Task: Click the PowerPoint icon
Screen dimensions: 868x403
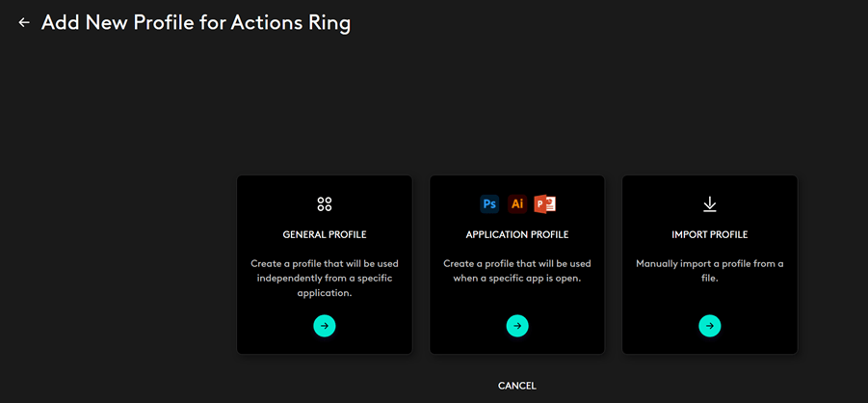Action: [545, 203]
